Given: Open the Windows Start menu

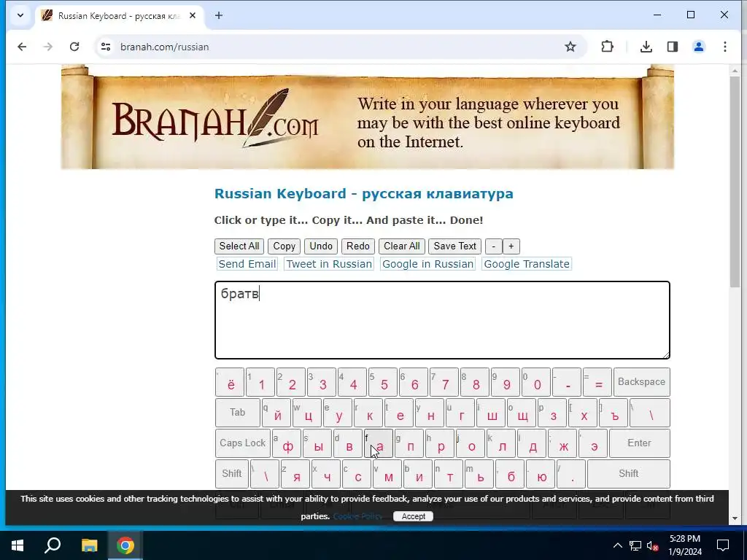Looking at the screenshot, I should (x=18, y=545).
